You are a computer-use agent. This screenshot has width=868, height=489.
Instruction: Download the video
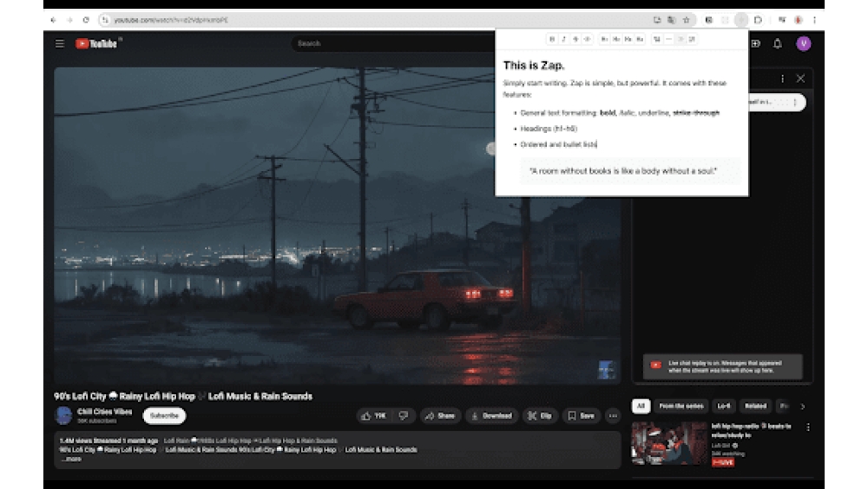click(491, 416)
